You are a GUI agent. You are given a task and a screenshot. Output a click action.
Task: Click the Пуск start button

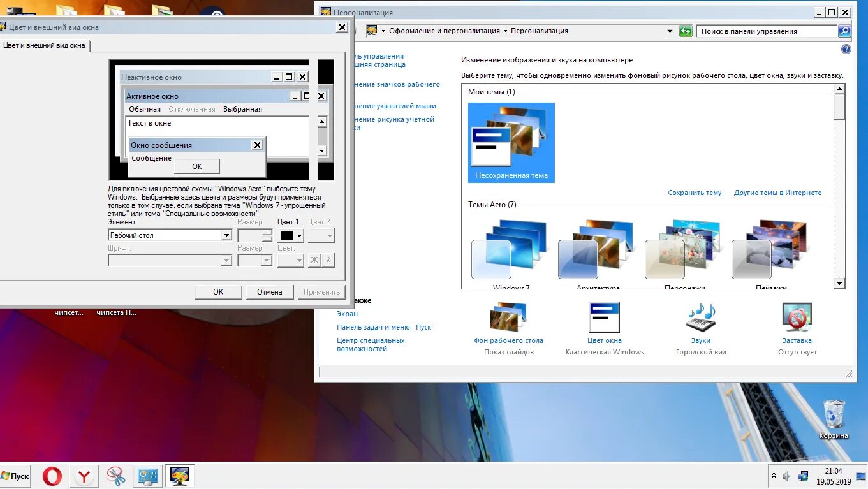click(x=15, y=476)
